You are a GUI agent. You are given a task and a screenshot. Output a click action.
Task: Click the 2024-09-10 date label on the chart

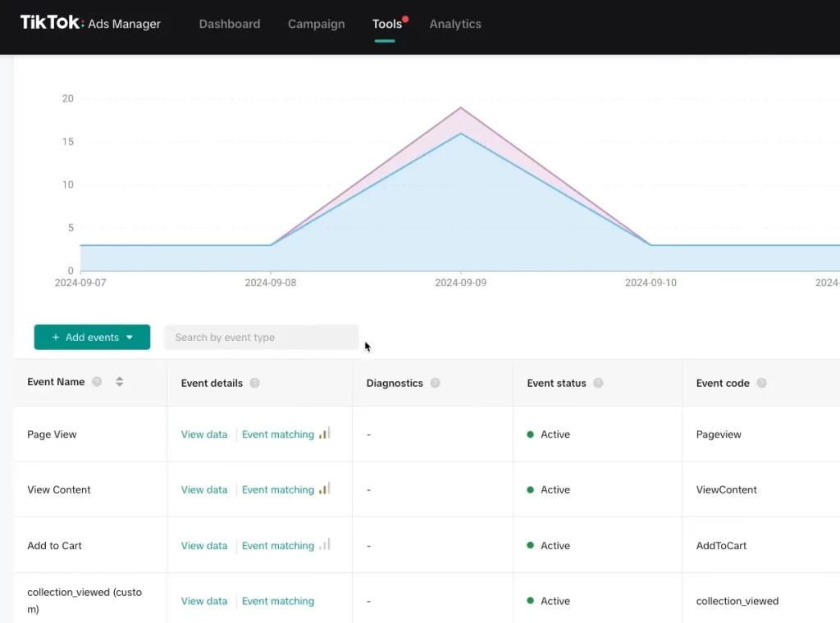(651, 283)
